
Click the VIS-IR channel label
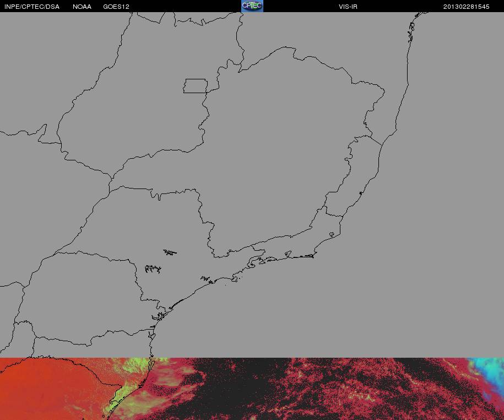[348, 7]
